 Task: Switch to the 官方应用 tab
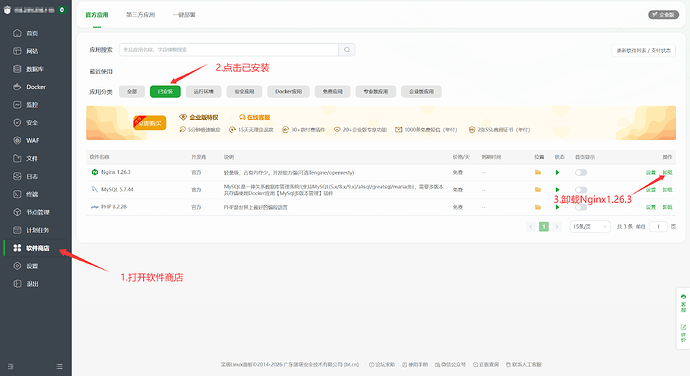pos(97,15)
